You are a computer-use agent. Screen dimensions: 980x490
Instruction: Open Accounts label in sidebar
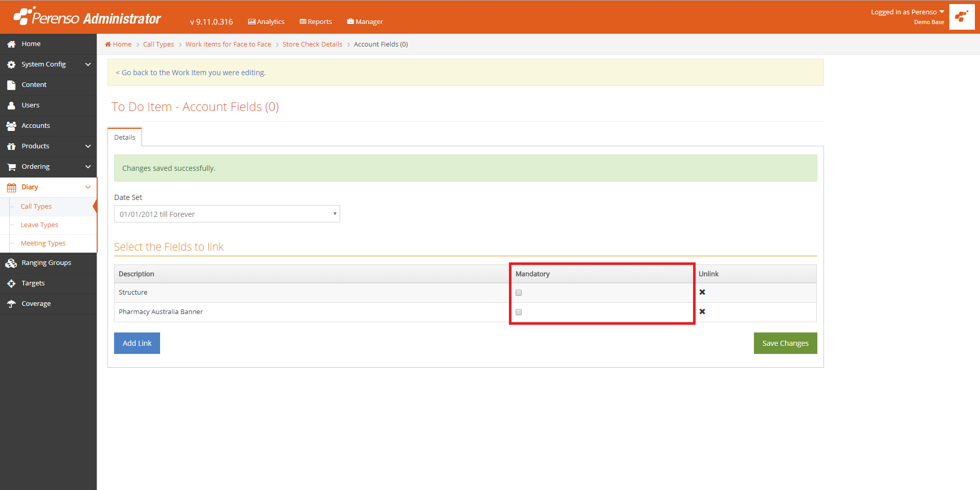pyautogui.click(x=36, y=126)
